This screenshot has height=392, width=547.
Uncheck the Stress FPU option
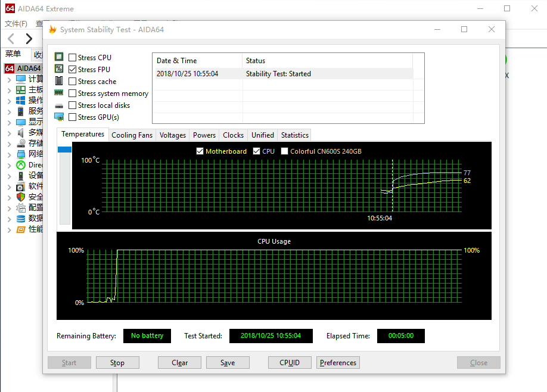coord(73,70)
